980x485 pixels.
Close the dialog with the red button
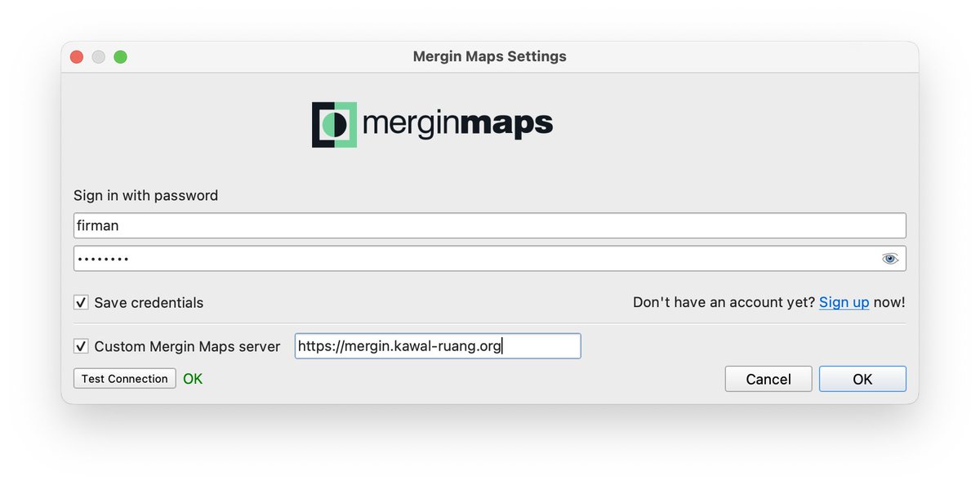(x=77, y=57)
